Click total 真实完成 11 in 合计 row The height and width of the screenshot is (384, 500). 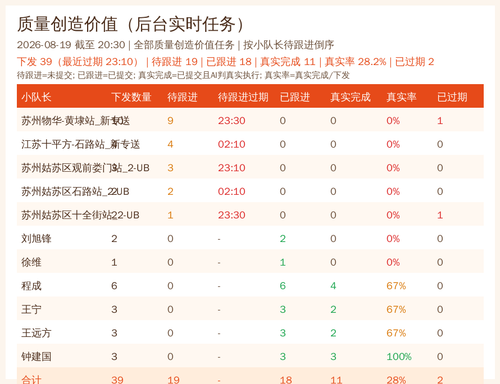tap(336, 380)
